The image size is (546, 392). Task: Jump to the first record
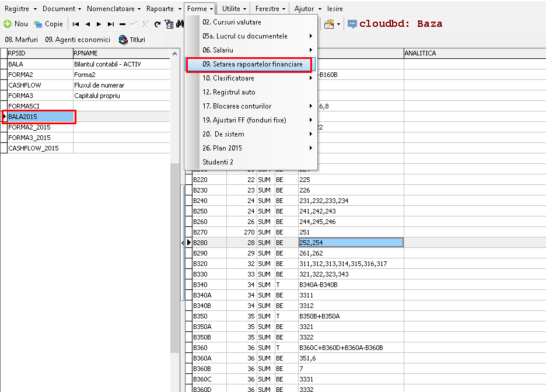[76, 24]
